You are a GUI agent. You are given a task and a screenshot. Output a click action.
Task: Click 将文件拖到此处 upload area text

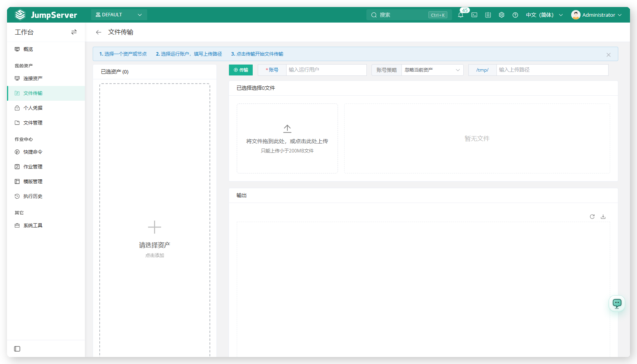coord(287,141)
